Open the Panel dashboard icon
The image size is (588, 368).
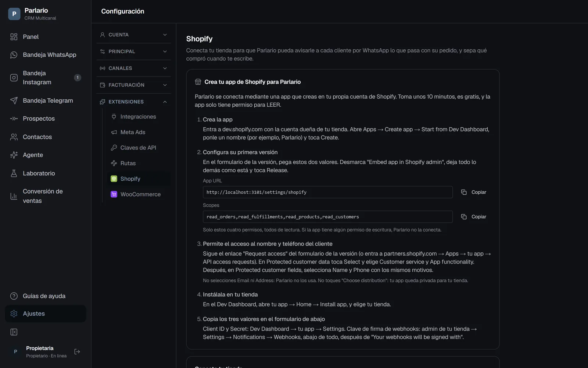[x=14, y=37]
